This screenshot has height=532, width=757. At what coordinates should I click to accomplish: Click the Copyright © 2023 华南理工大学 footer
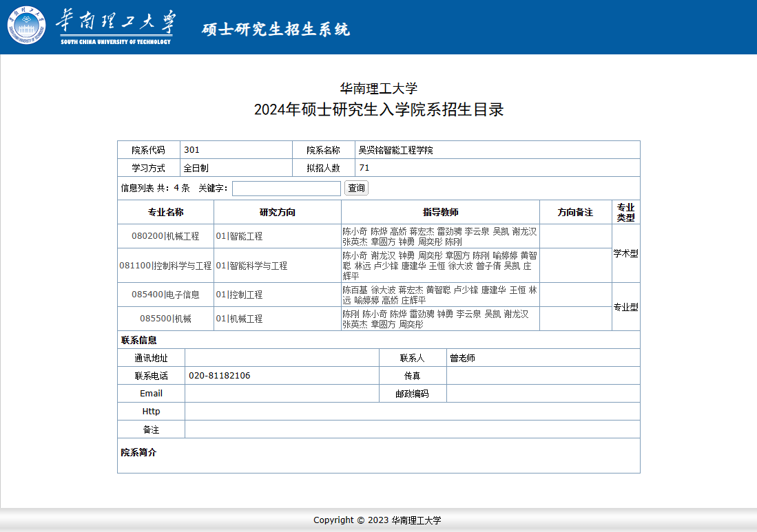[x=377, y=520]
